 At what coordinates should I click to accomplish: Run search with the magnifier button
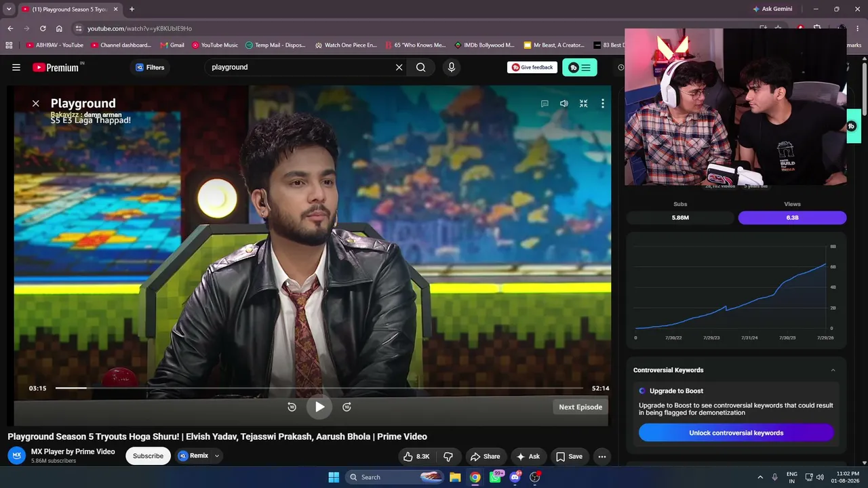point(421,67)
